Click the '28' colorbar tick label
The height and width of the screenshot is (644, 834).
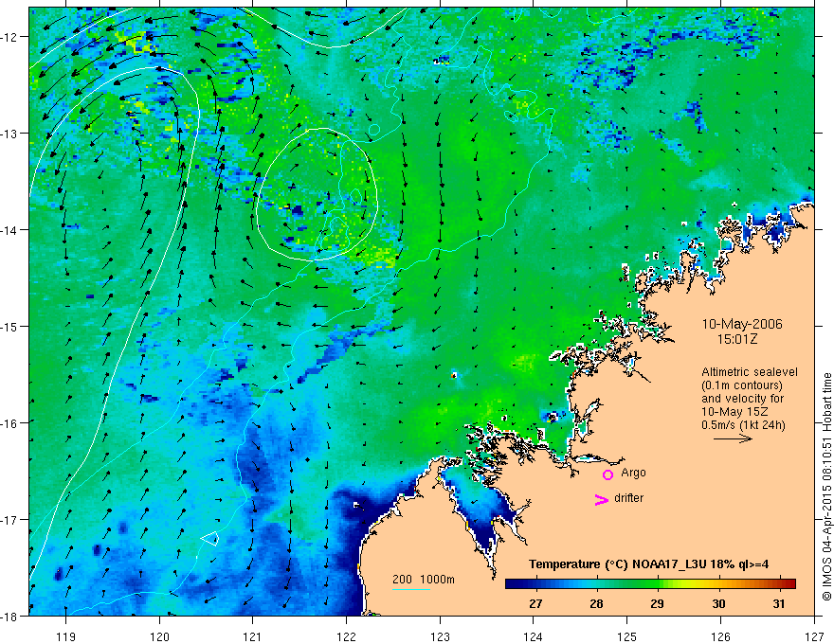(596, 603)
